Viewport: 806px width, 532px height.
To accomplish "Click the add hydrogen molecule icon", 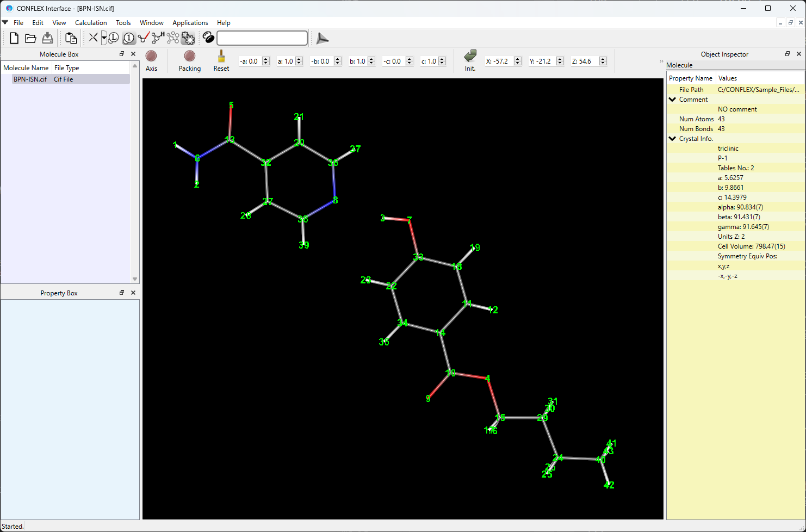I will tap(158, 38).
